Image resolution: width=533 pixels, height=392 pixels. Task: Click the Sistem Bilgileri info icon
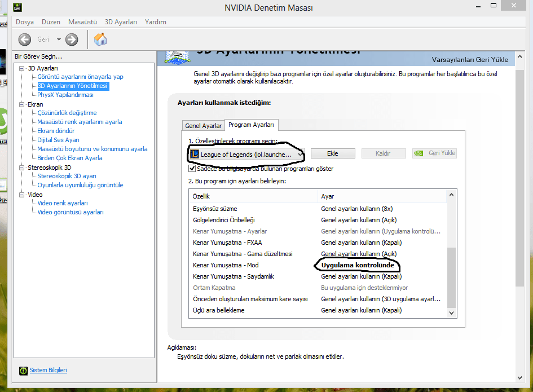(24, 371)
